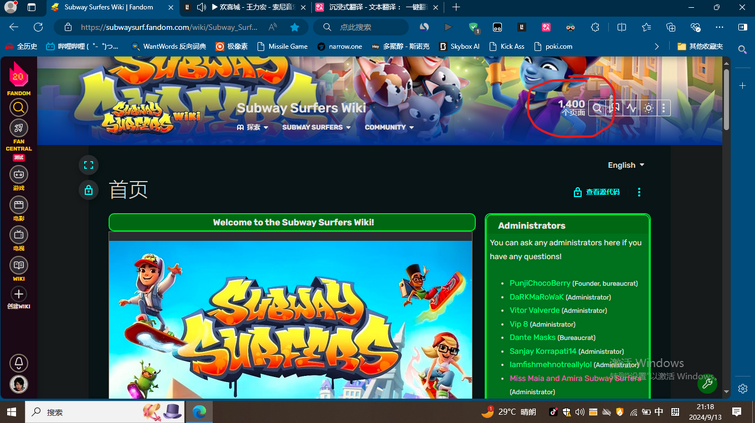Image resolution: width=755 pixels, height=423 pixels.
Task: Open the Missile Game bookmark
Action: pos(282,46)
